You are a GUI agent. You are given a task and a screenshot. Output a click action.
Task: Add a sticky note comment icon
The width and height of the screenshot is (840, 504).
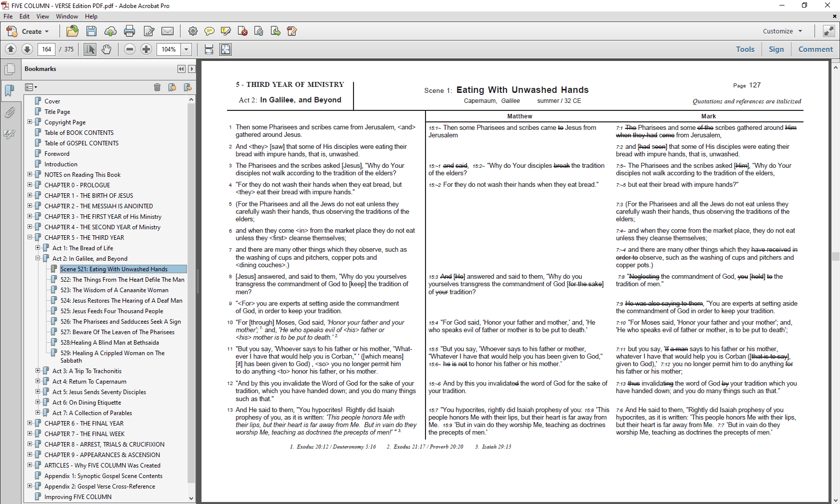(x=209, y=31)
